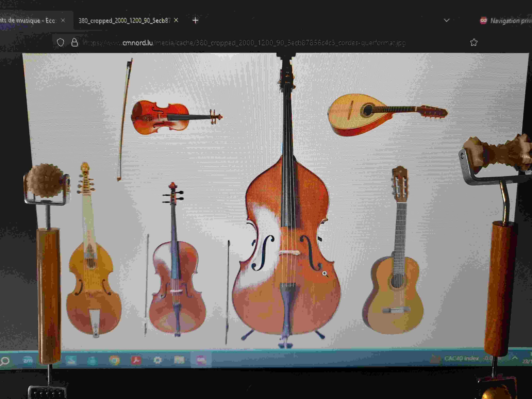Open File Explorer from taskbar
532x399 pixels.
[179, 360]
